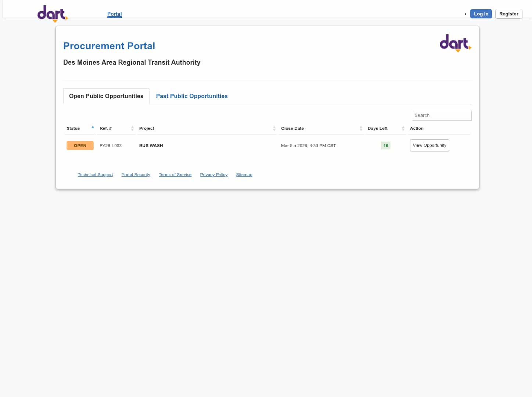Screen dimensions: 532x397
Task: Go to Terms of Service link
Action: click(175, 175)
